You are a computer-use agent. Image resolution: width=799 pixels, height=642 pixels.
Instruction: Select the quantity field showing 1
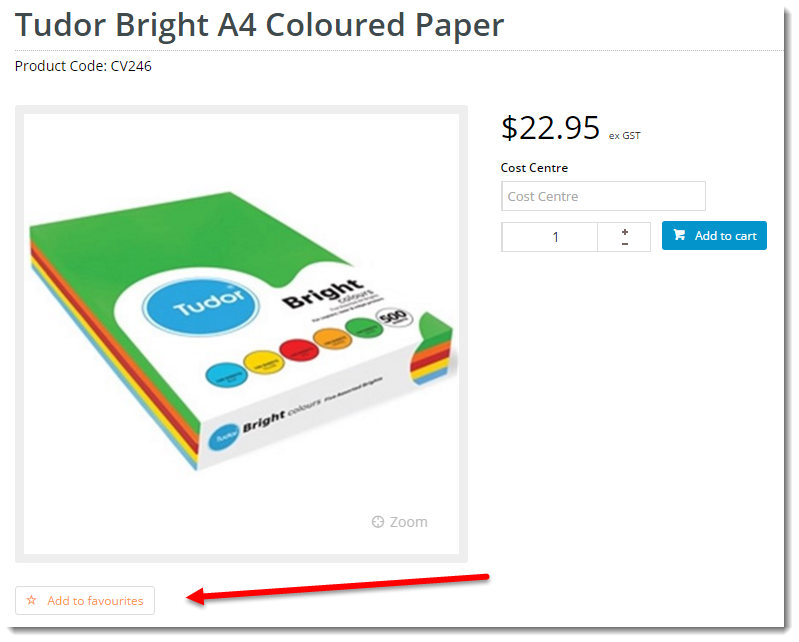coord(549,237)
